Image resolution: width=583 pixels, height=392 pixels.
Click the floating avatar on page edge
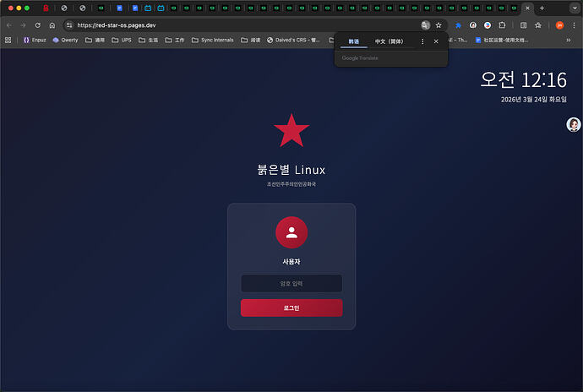574,124
